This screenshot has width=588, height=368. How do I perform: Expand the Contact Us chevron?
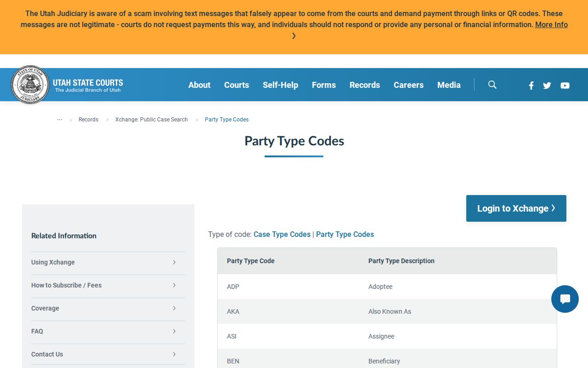(x=174, y=354)
